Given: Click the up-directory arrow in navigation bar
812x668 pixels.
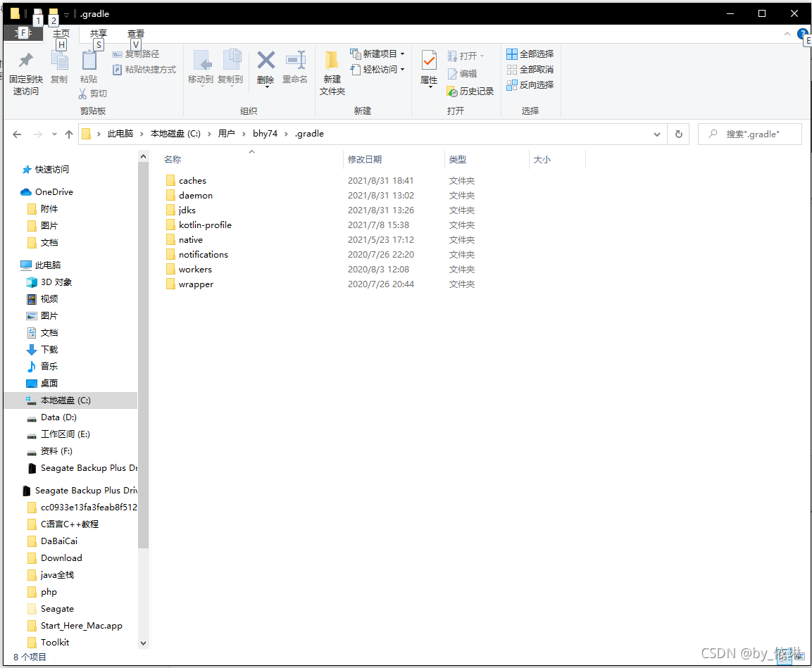Looking at the screenshot, I should click(x=69, y=134).
